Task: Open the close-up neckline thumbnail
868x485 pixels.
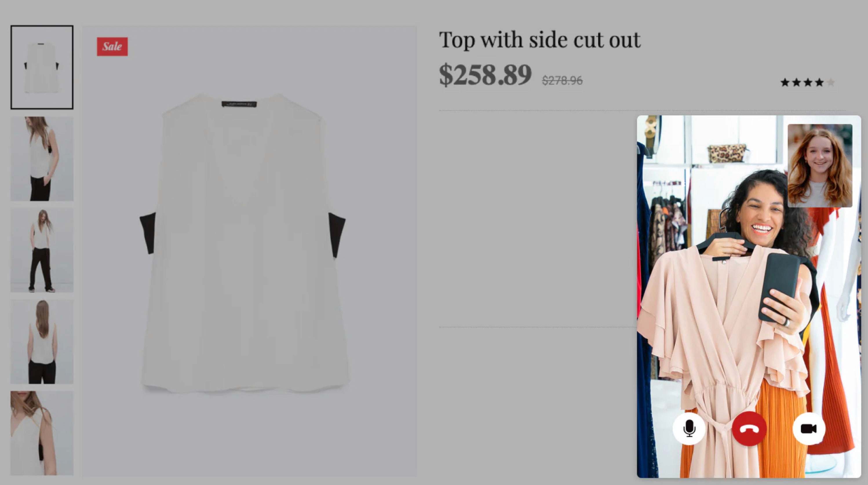Action: point(42,433)
